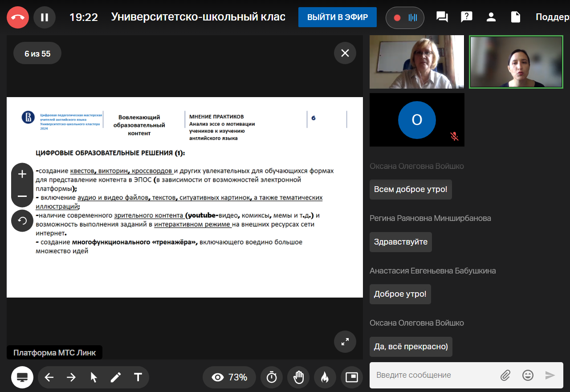
Task: Close the presentation viewer
Action: tap(345, 53)
